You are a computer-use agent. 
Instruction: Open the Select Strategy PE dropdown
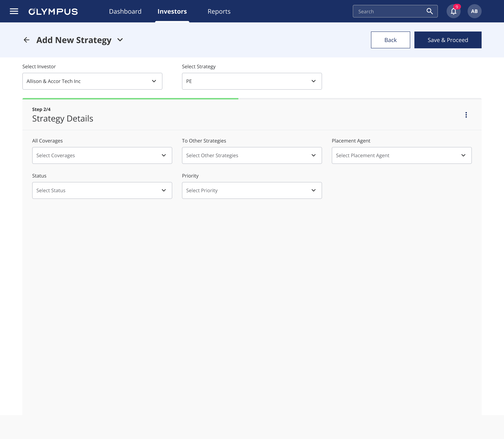coord(251,81)
